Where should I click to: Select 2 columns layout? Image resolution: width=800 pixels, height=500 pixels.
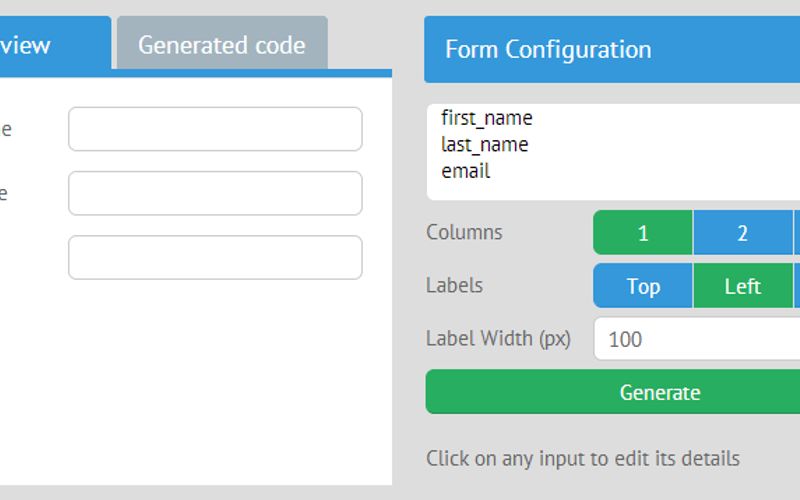743,233
